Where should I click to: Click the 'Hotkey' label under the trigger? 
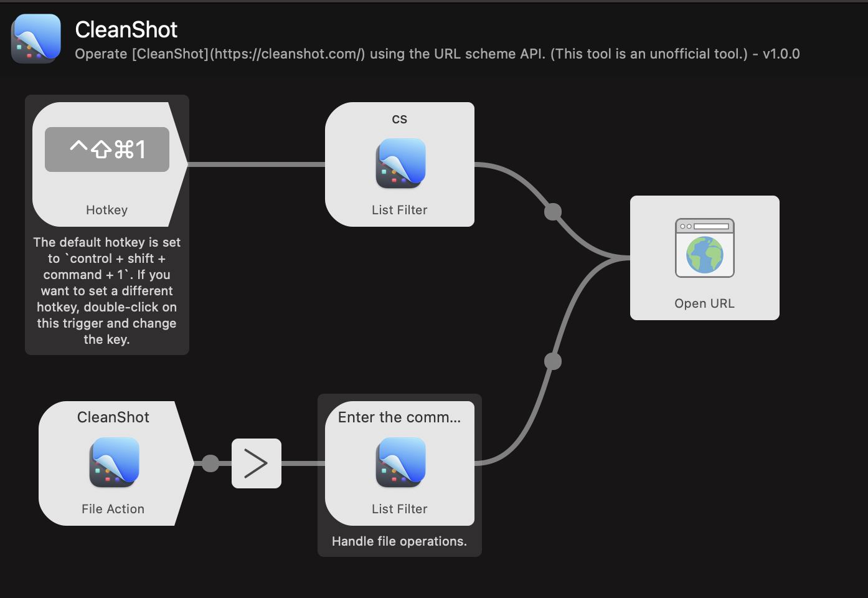107,210
